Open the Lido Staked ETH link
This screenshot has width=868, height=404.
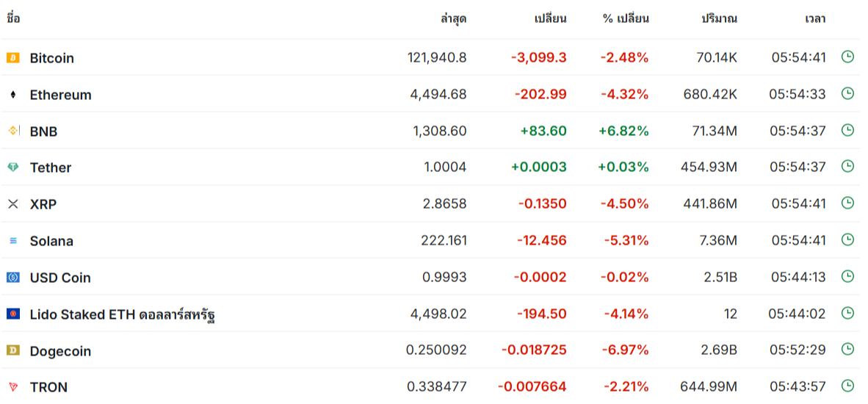122,314
